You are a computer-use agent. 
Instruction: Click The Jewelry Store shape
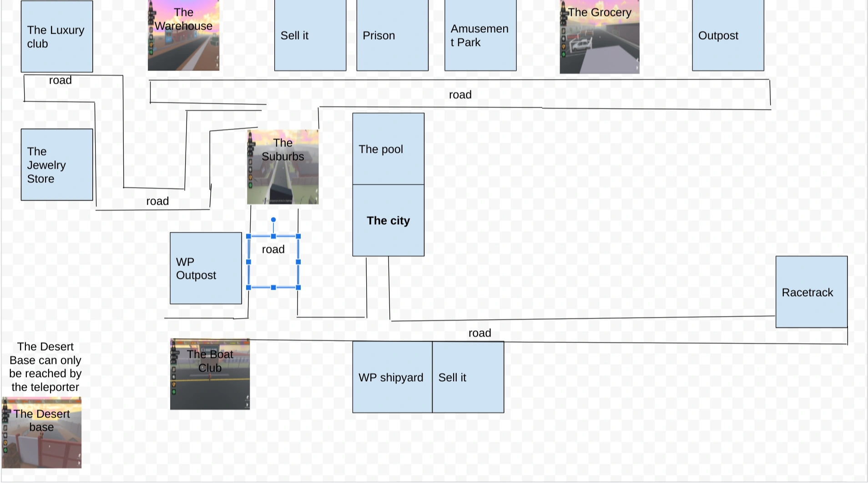click(56, 165)
